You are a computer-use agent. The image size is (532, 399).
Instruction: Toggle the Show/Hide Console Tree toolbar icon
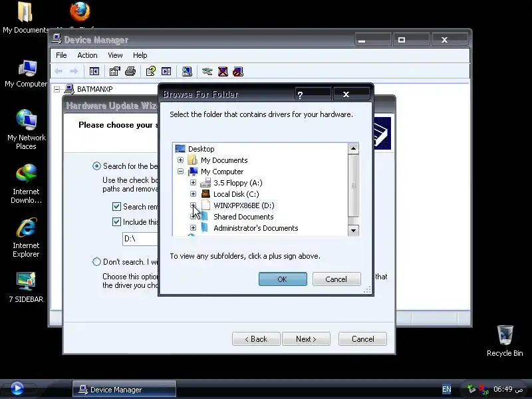click(94, 71)
